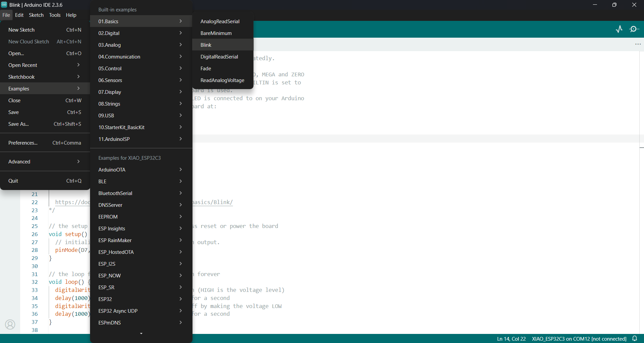Expand the ESP_I2S examples submenu
Viewport: 644px width, 343px height.
coord(141,264)
